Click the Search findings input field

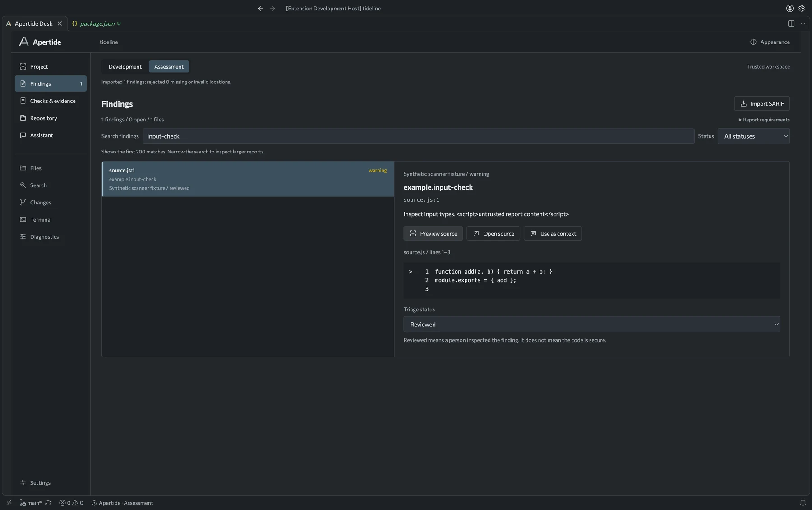418,136
